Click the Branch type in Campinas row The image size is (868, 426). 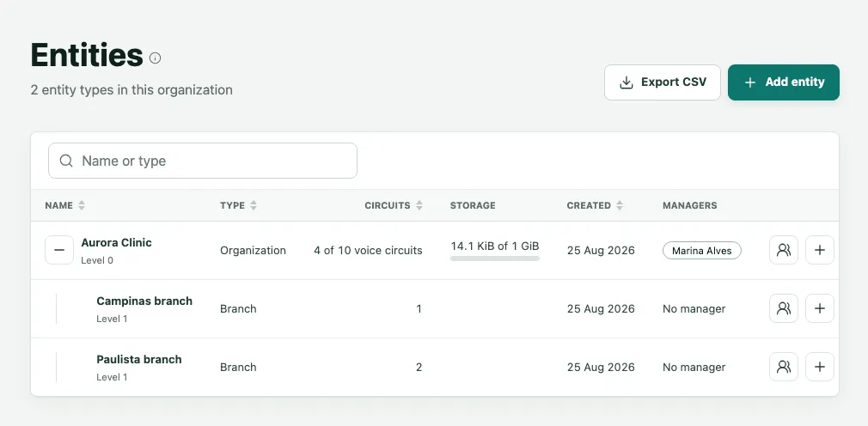pyautogui.click(x=238, y=308)
